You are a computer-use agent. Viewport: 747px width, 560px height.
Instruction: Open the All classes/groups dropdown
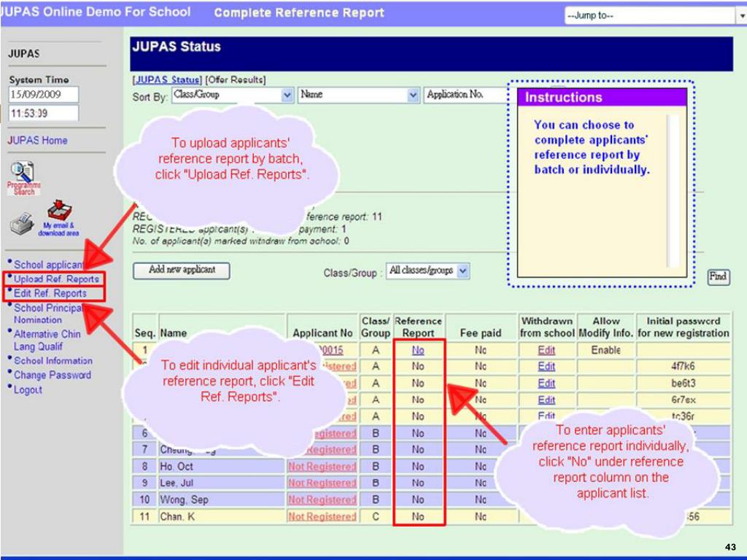(x=427, y=271)
